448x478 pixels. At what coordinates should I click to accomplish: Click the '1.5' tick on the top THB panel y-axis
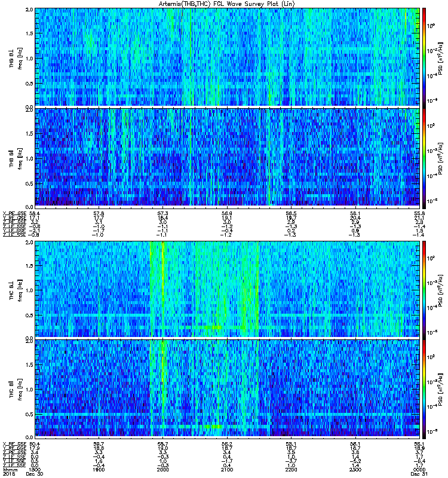pyautogui.click(x=29, y=33)
